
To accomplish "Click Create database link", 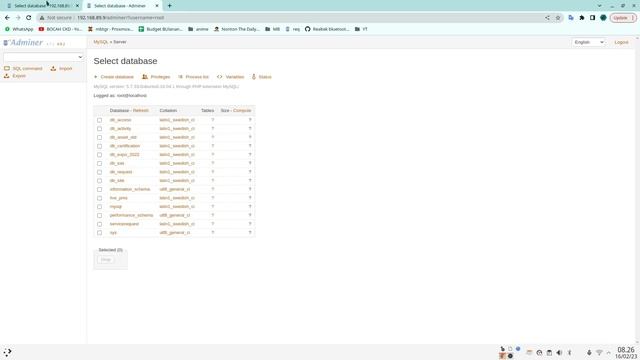I will [114, 77].
